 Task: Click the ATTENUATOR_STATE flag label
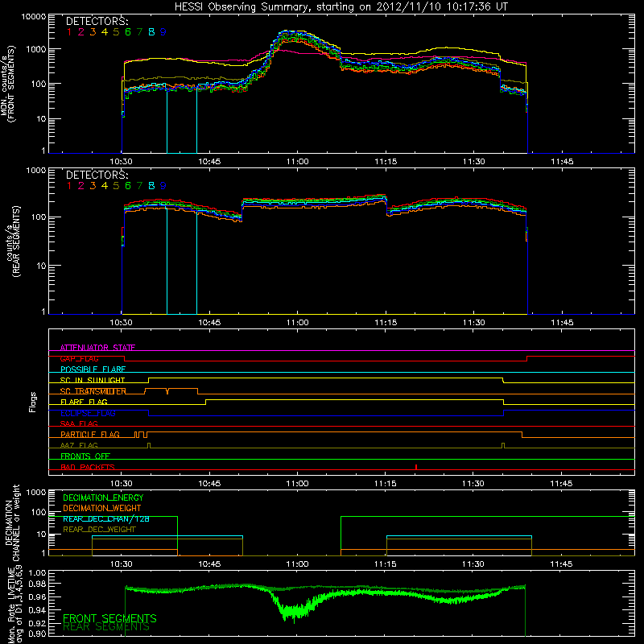(x=97, y=348)
